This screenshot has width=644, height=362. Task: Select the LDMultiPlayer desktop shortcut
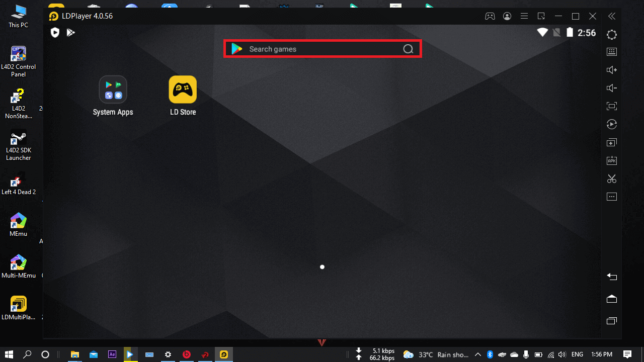tap(18, 308)
